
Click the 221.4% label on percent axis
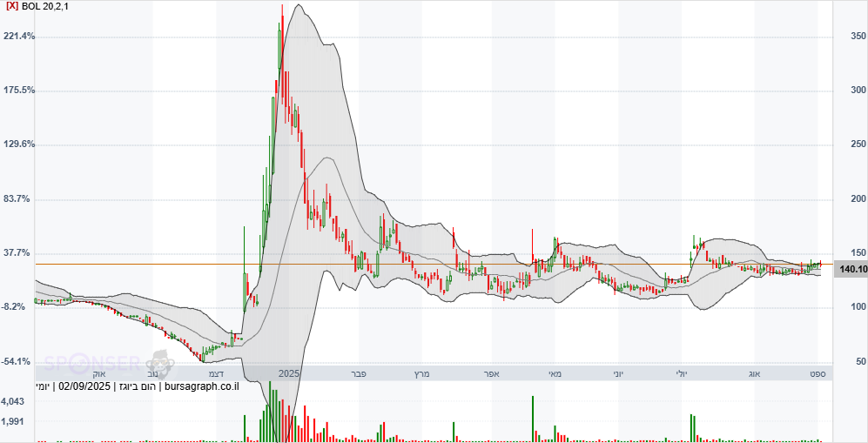pyautogui.click(x=19, y=36)
